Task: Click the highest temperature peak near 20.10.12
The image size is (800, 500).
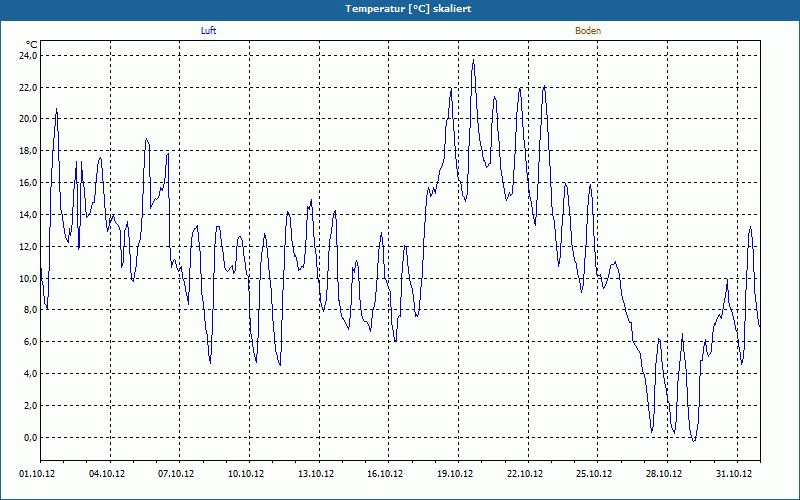Action: click(473, 60)
